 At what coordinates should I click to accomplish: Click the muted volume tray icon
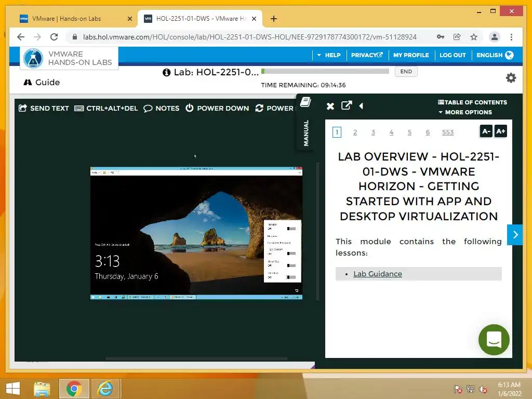click(x=483, y=389)
